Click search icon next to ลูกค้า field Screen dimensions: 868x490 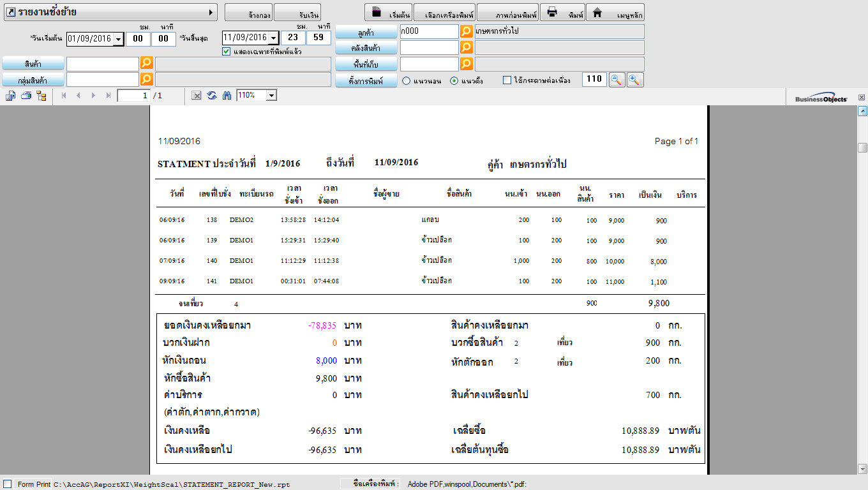tap(467, 31)
